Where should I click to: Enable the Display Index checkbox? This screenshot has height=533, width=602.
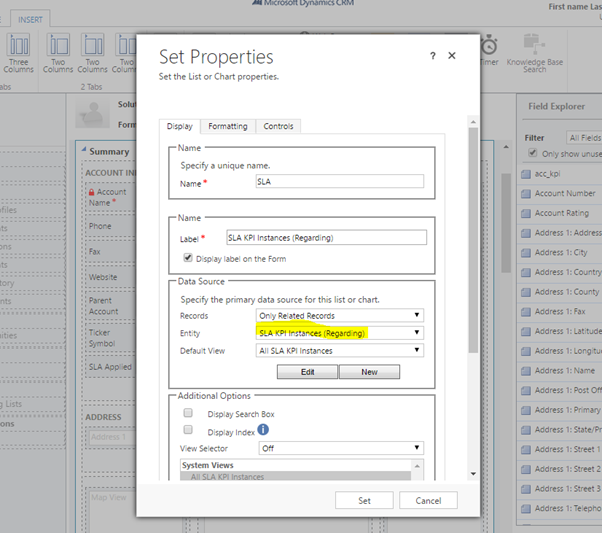(x=188, y=430)
